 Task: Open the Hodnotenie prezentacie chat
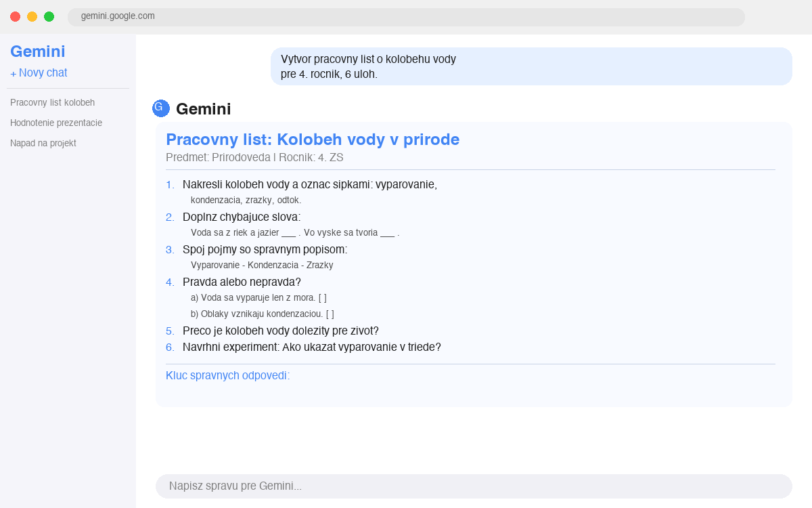point(56,123)
